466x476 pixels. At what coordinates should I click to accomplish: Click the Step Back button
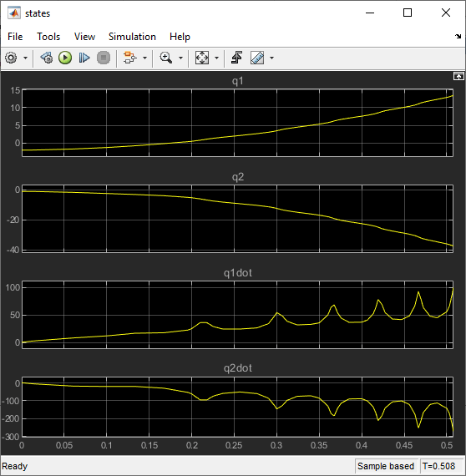(47, 58)
